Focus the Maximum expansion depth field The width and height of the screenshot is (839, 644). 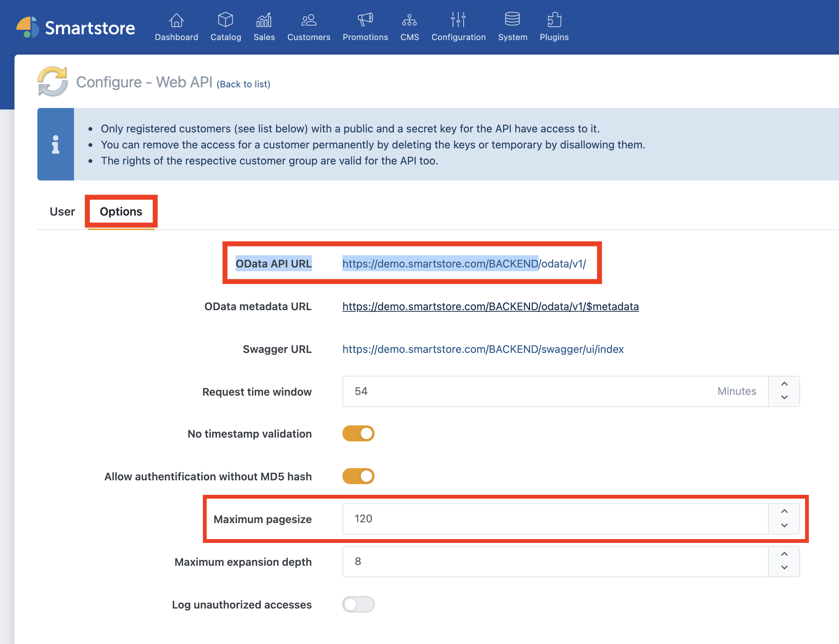[556, 562]
